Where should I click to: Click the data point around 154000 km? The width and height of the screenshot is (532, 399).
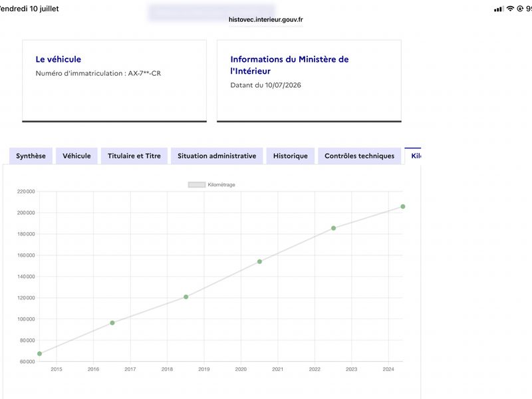259,261
